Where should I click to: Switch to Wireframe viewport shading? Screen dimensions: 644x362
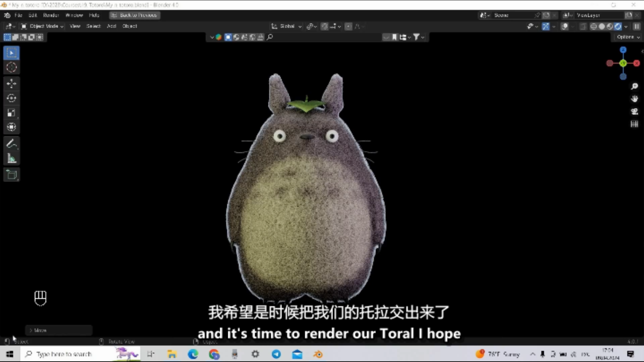(x=593, y=26)
